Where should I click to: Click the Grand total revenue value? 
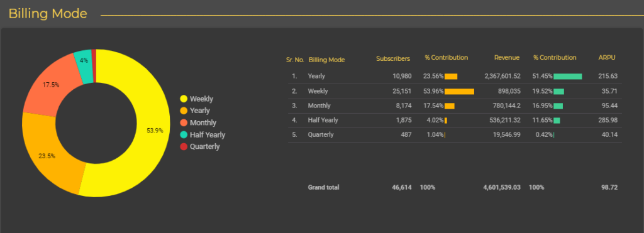pyautogui.click(x=502, y=187)
